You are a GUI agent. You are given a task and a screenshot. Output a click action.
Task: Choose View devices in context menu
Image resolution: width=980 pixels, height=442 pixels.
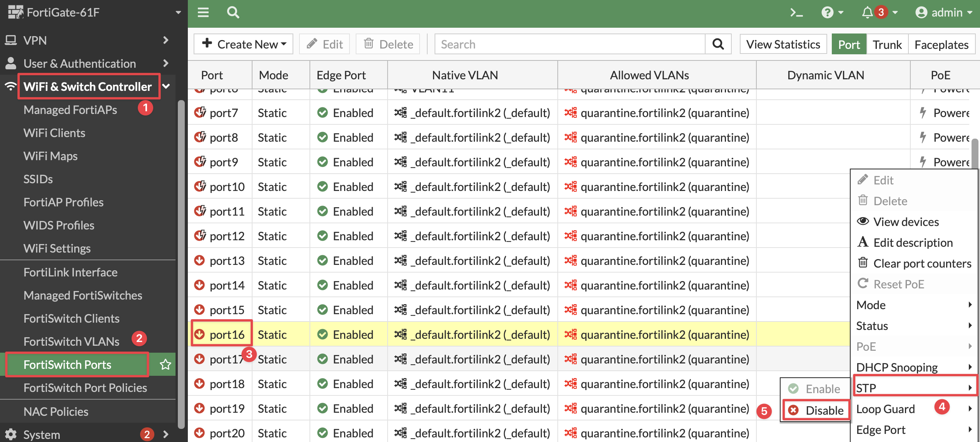[x=915, y=222]
